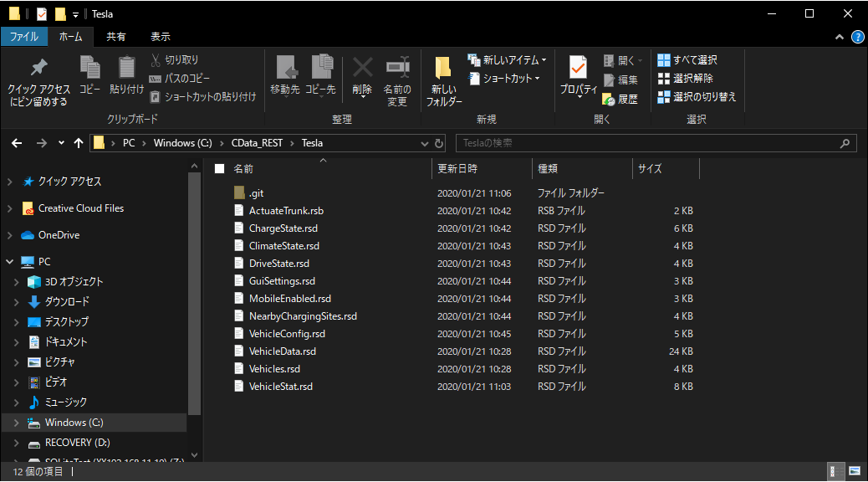868x482 pixels.
Task: Select Desktop (デスクトップ) in the tree
Action: pos(66,322)
